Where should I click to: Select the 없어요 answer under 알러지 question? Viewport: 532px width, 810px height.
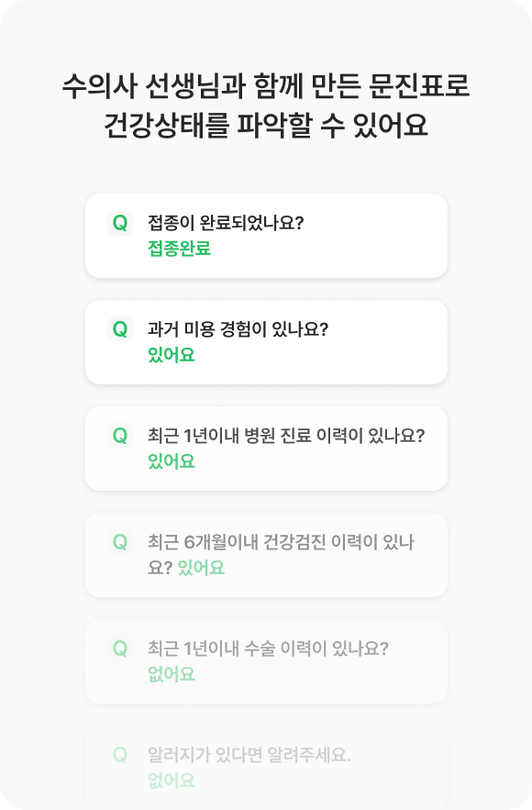click(x=172, y=781)
